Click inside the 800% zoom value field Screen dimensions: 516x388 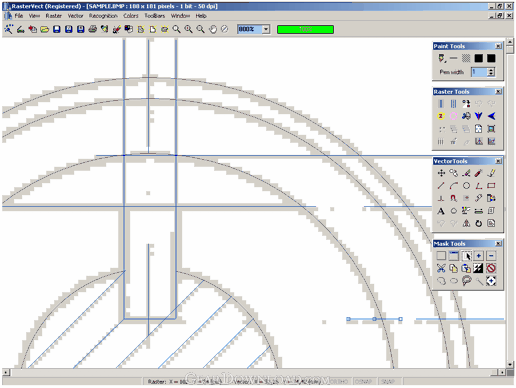(250, 29)
